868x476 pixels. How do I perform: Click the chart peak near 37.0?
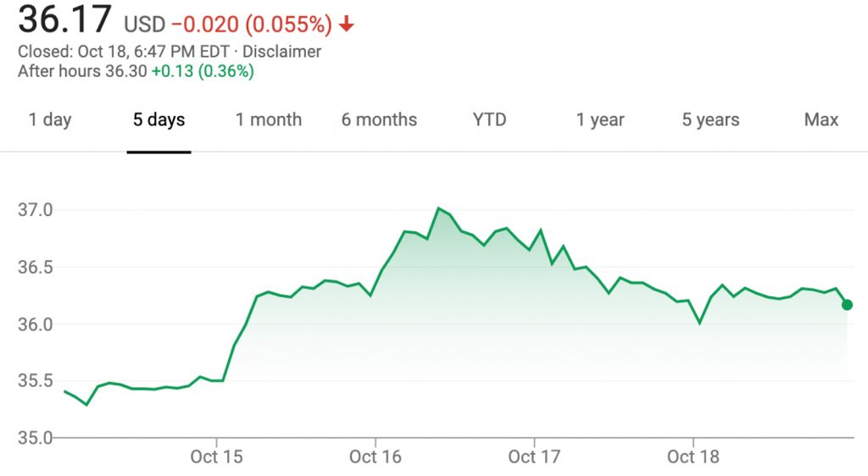click(438, 208)
